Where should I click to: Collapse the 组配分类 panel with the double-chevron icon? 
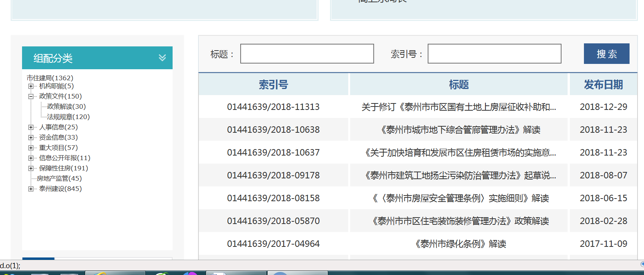click(x=162, y=58)
